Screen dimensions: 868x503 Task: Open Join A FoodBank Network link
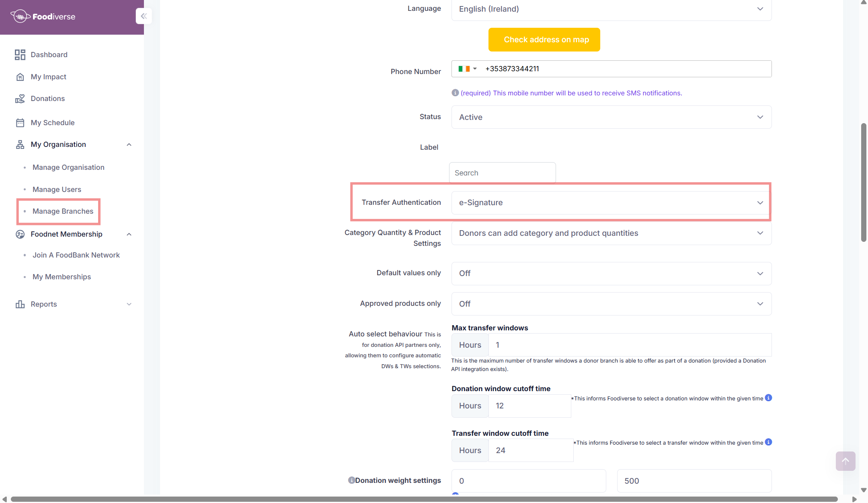pos(76,255)
